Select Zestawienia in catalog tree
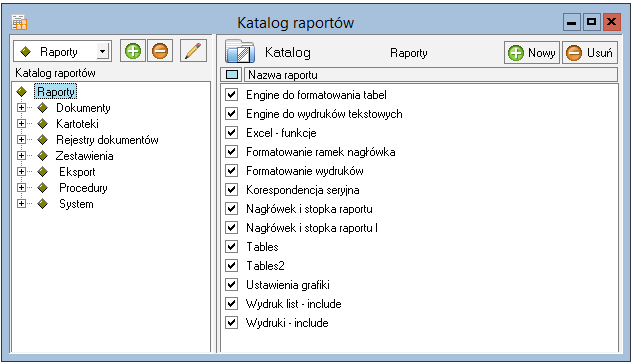The width and height of the screenshot is (634, 362). [85, 156]
